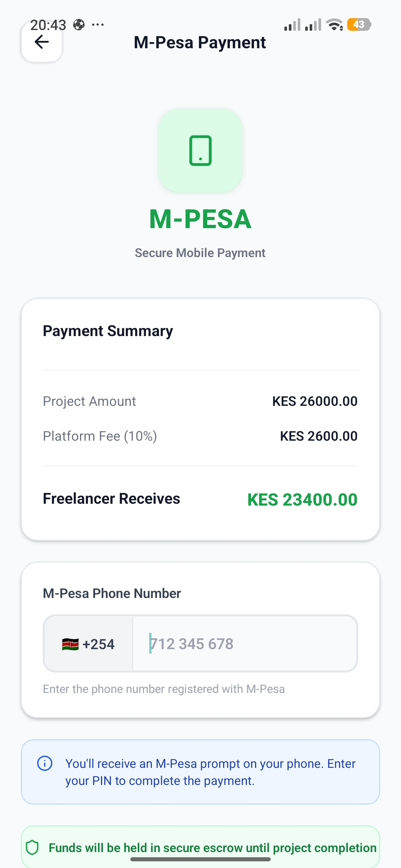Tap the green shield escrow icon

[34, 848]
